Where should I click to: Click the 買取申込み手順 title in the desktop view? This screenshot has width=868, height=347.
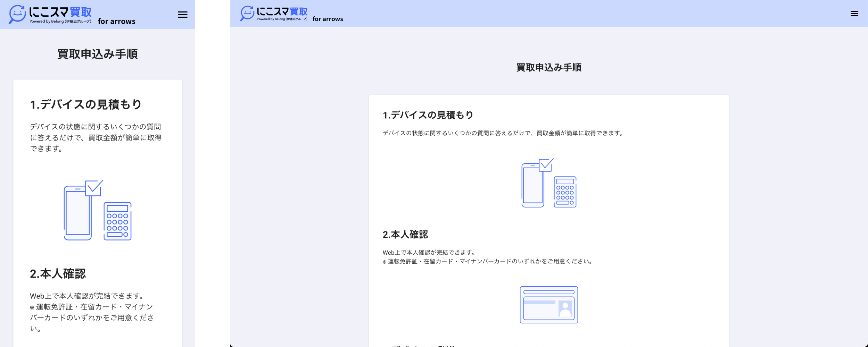pyautogui.click(x=548, y=67)
